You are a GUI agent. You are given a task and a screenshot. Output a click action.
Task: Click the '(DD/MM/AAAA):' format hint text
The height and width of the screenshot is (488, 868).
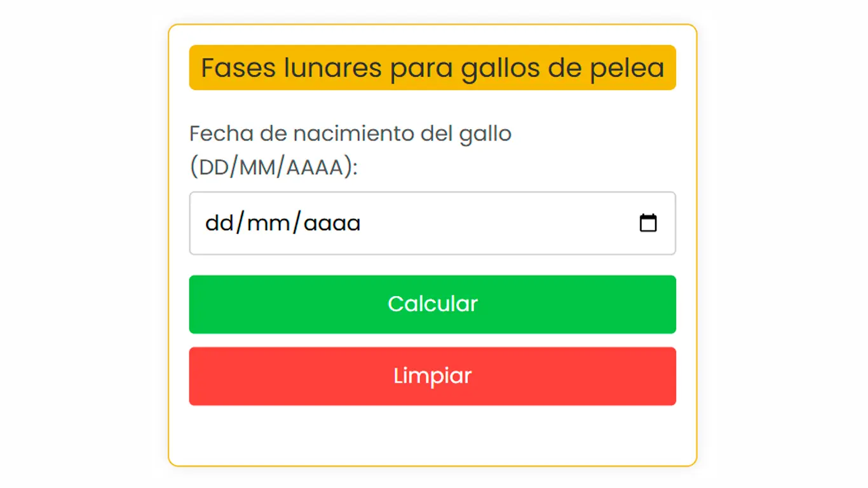click(274, 167)
